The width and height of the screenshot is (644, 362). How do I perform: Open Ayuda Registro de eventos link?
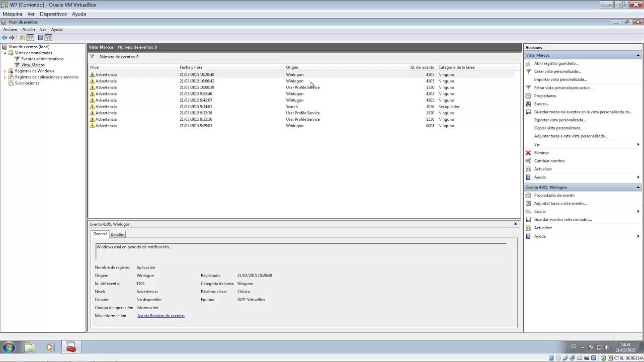pyautogui.click(x=161, y=316)
